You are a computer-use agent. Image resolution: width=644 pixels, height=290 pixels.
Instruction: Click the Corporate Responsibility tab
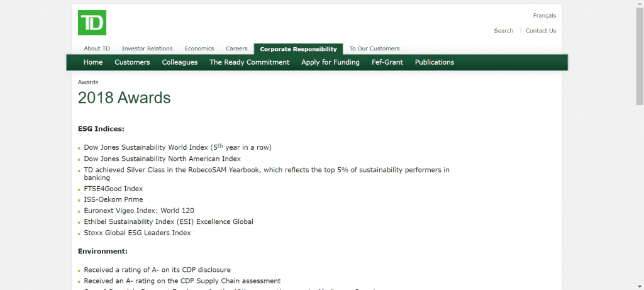tap(298, 49)
